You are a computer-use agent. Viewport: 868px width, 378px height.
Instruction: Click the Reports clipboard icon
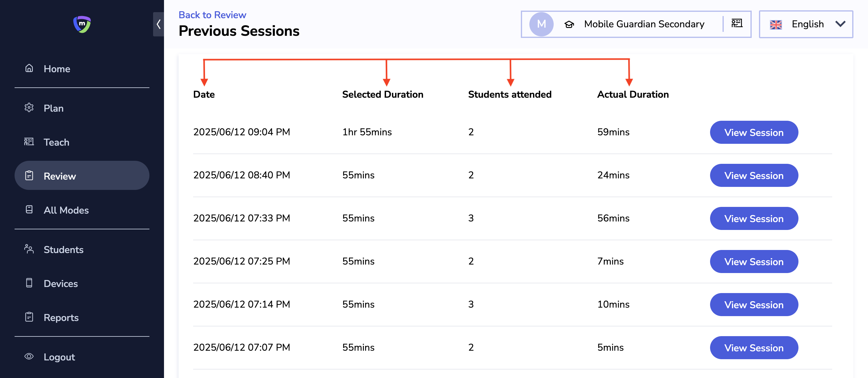click(x=29, y=317)
